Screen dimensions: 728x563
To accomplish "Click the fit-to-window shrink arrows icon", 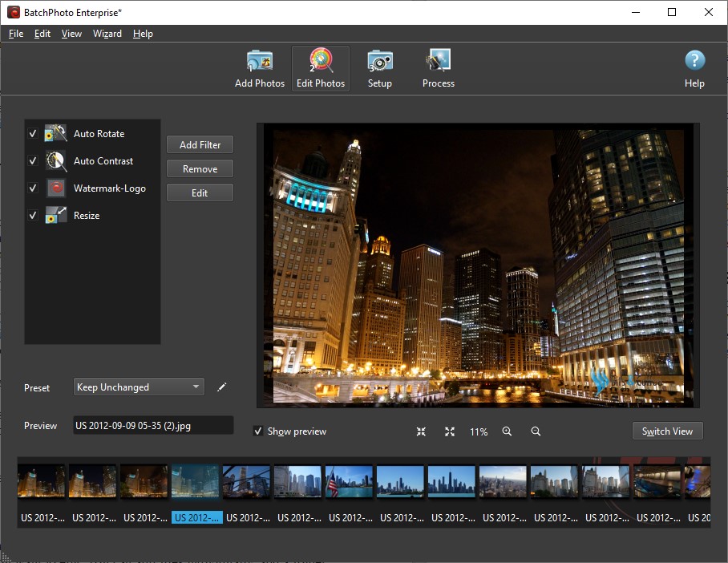I will point(421,431).
